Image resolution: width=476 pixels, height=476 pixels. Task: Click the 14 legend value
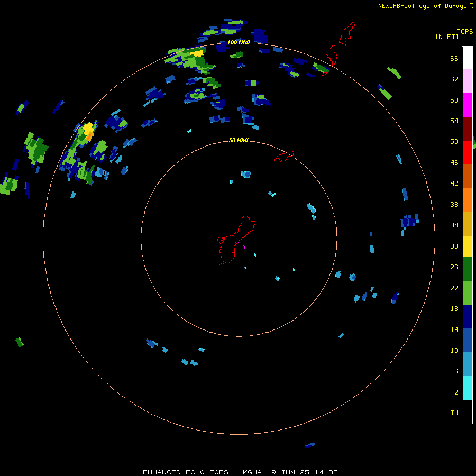click(454, 330)
